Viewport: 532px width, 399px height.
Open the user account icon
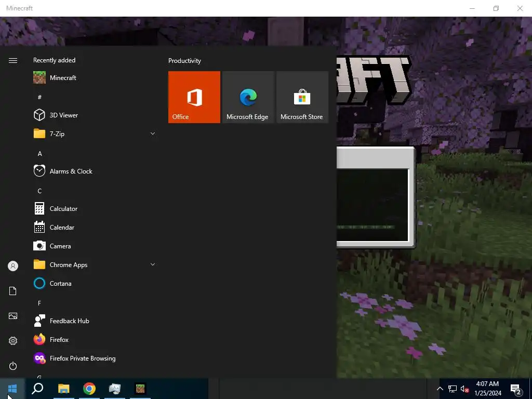click(13, 266)
